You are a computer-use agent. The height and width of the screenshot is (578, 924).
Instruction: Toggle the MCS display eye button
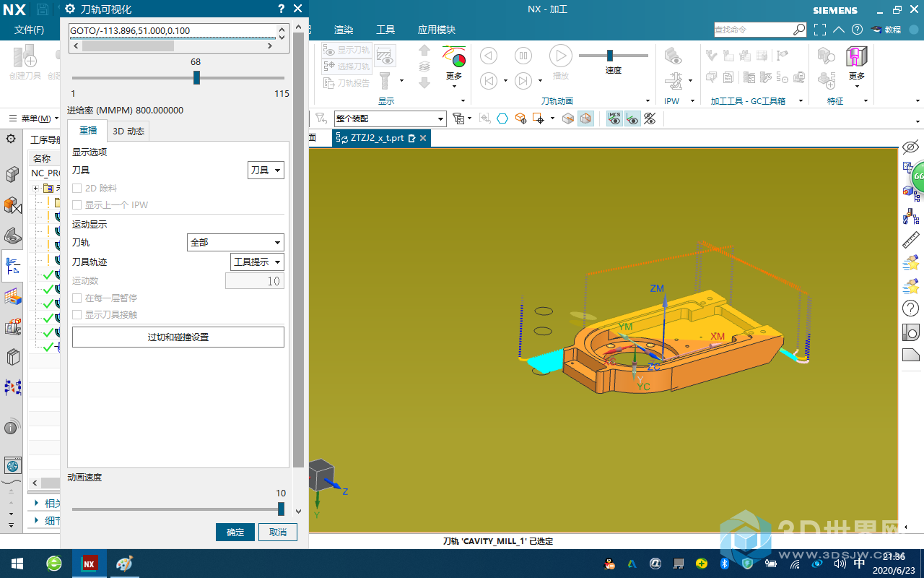coord(614,118)
